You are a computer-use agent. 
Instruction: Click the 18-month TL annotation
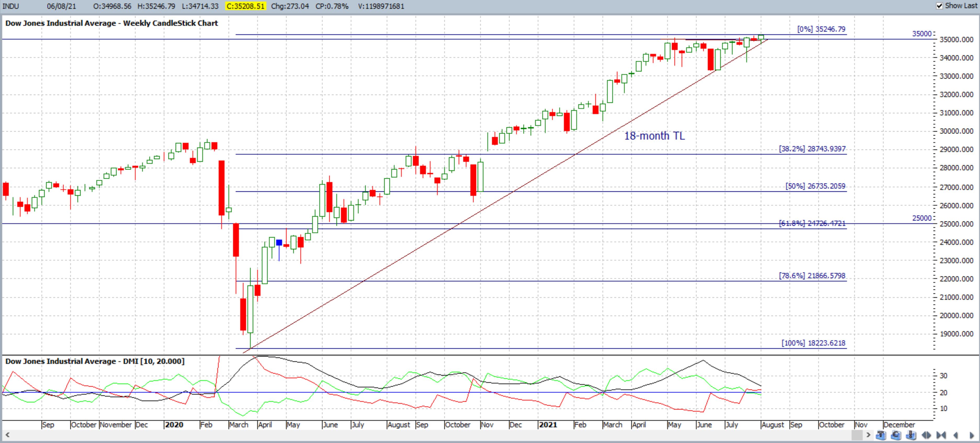coord(654,136)
